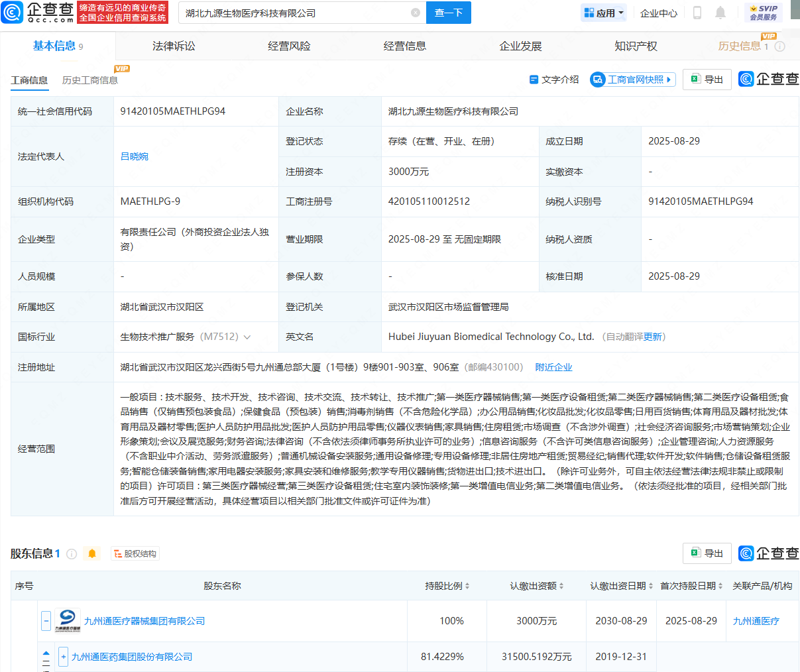Image resolution: width=800 pixels, height=672 pixels.
Task: Toggle the 股东信息 monitoring bell
Action: click(x=92, y=554)
